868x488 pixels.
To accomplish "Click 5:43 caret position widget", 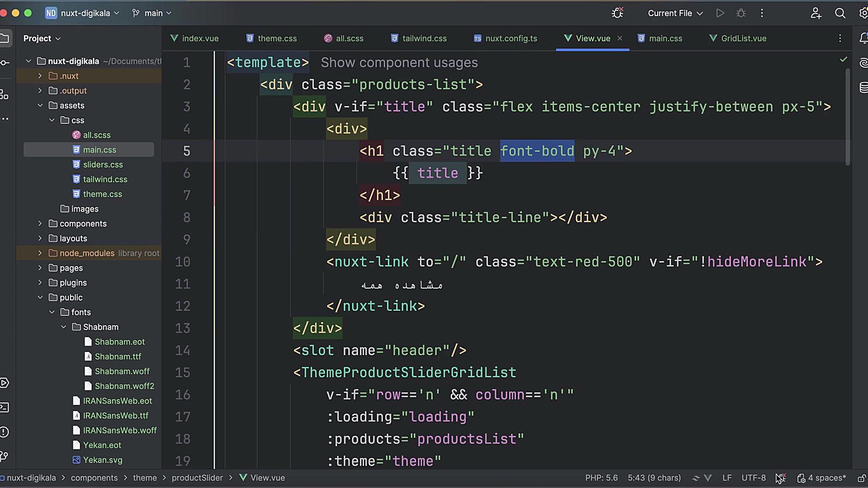I will click(x=654, y=478).
